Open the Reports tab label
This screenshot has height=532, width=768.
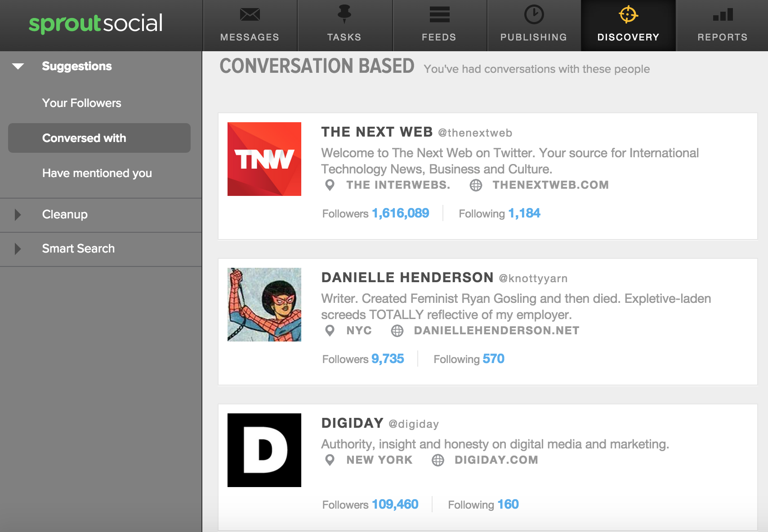click(723, 37)
